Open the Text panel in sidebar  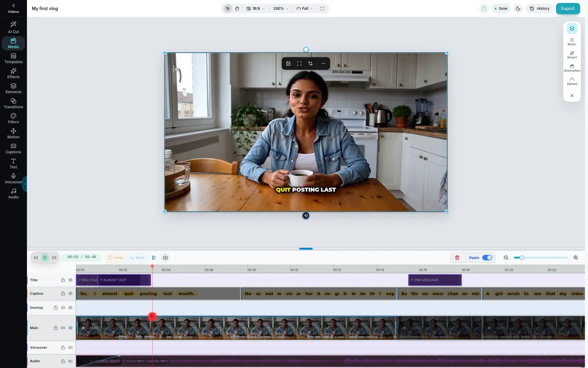(13, 164)
